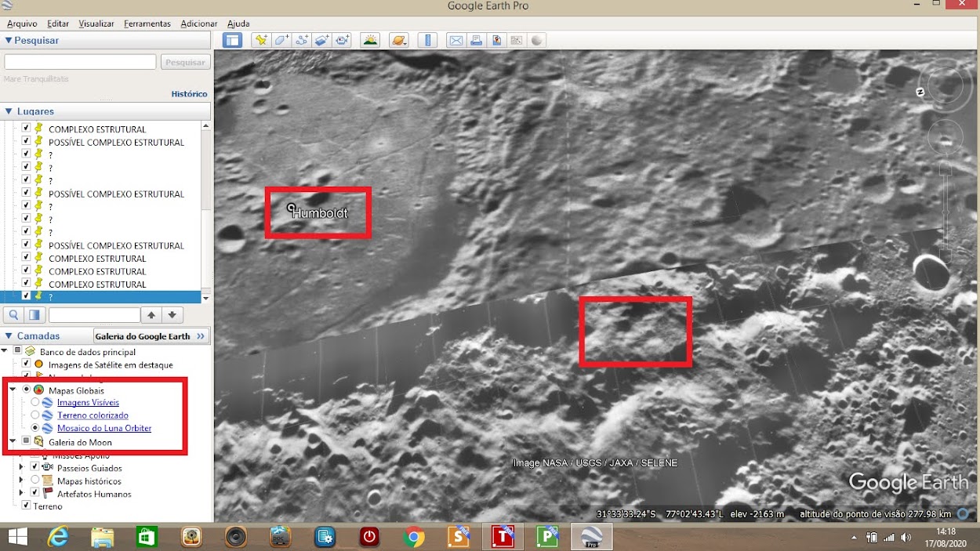Click the search magnifier icon under Lugares
The height and width of the screenshot is (551, 980).
[13, 315]
